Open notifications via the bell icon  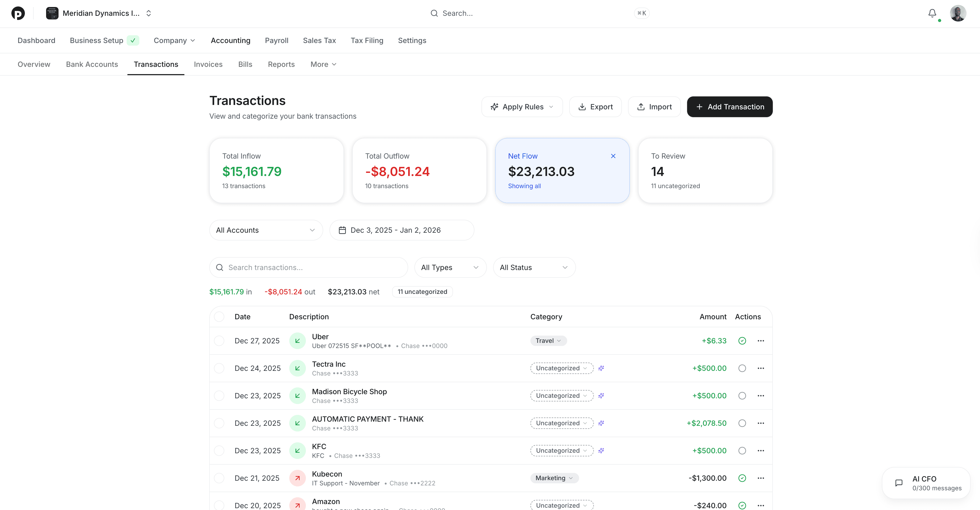click(x=932, y=13)
